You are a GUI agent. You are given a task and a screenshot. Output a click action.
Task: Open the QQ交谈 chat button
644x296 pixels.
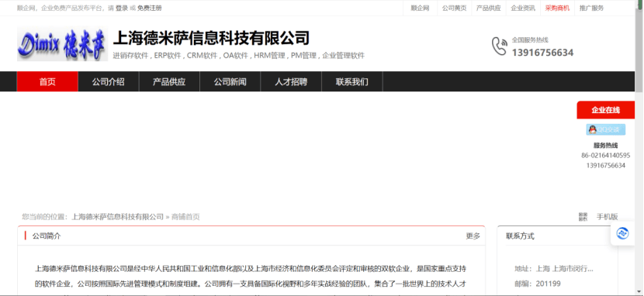coord(605,129)
